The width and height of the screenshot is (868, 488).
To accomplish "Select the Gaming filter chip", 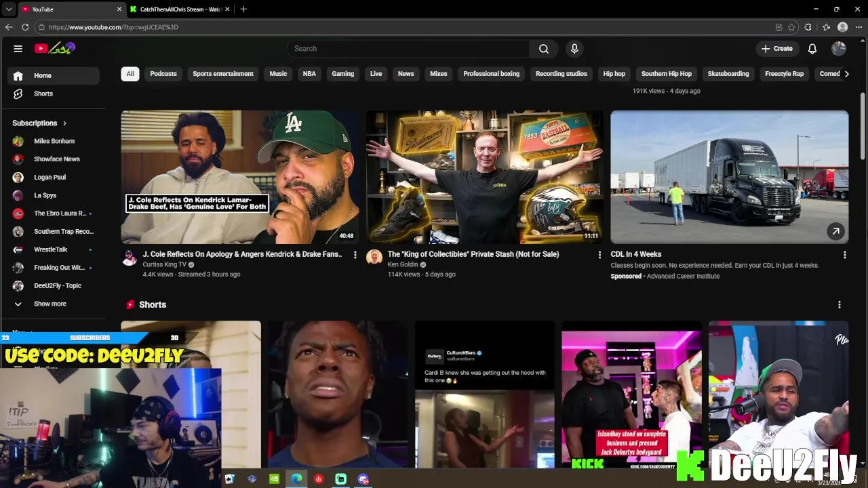I will pos(343,74).
